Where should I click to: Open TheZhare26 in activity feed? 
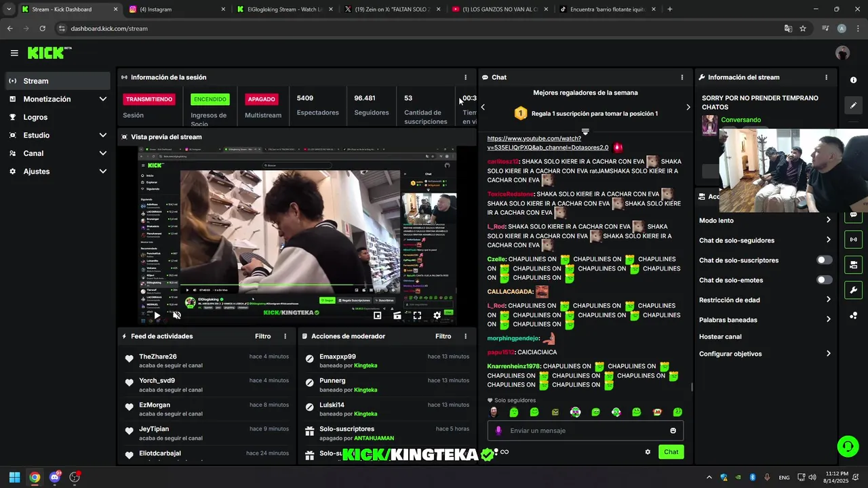[x=158, y=357]
